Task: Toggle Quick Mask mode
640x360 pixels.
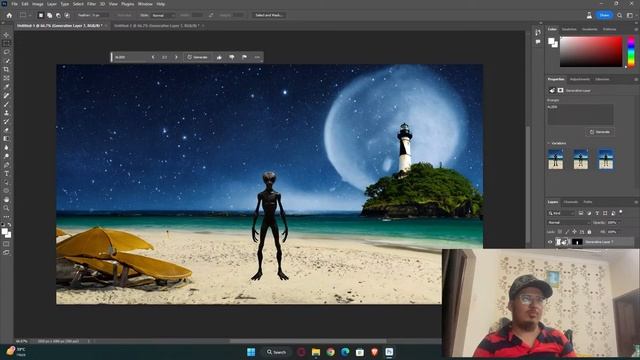Action: coord(6,244)
